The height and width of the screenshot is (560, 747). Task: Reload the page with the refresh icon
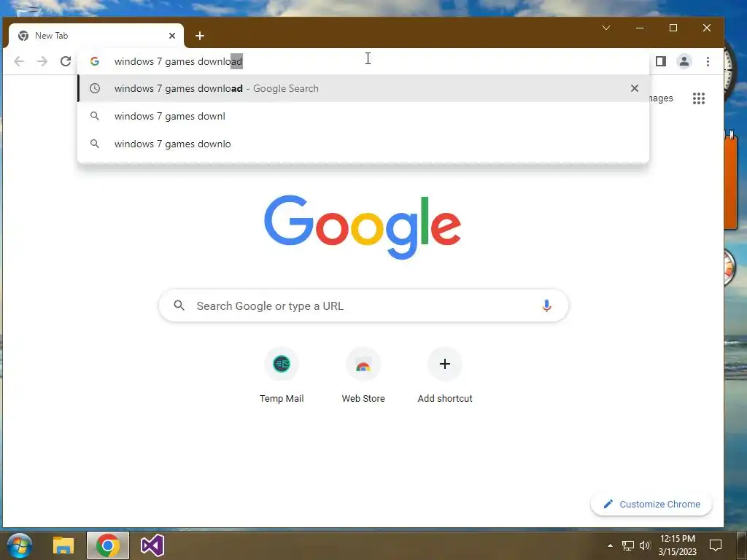(66, 61)
